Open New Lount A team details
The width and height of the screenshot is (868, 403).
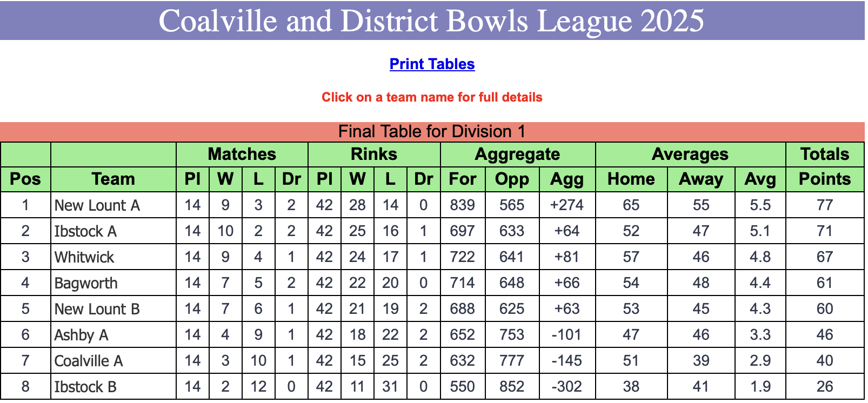[x=97, y=205]
